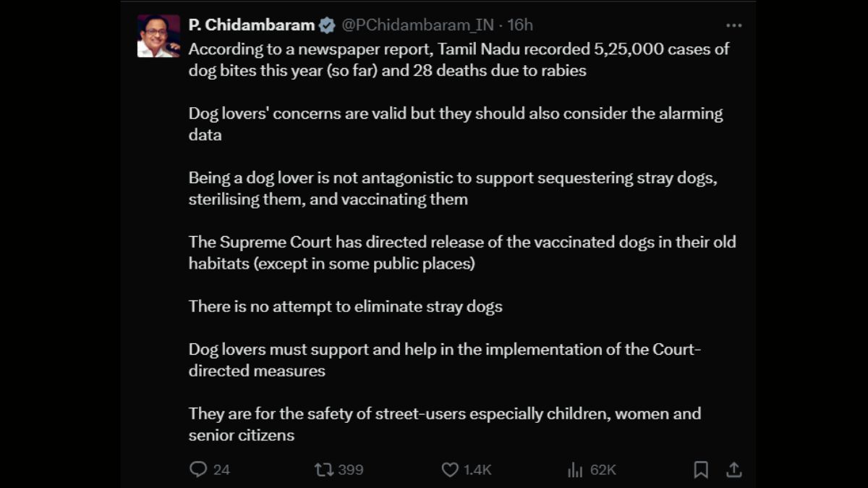Like the post with the heart icon
This screenshot has width=868, height=488.
tap(450, 470)
